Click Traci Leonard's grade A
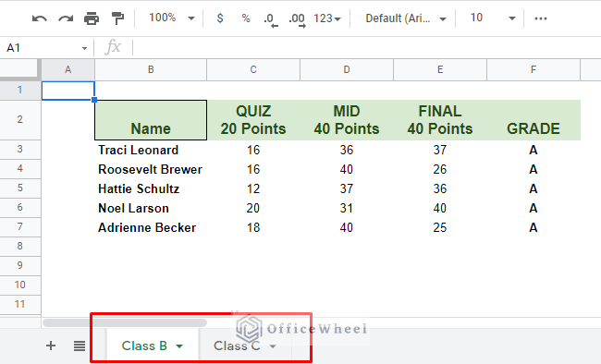The image size is (601, 364). 534,150
